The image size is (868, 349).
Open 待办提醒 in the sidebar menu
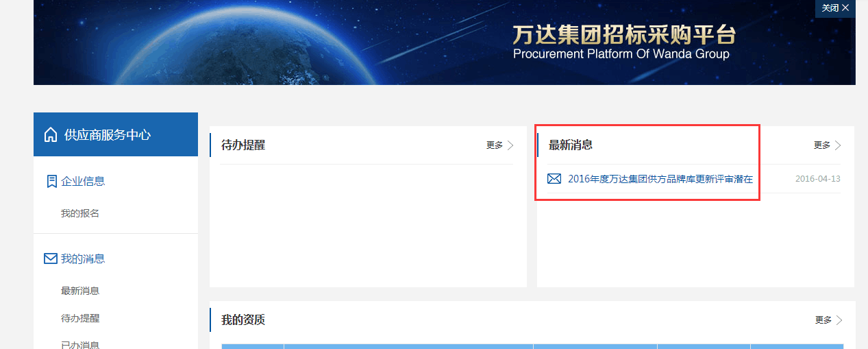tap(80, 318)
